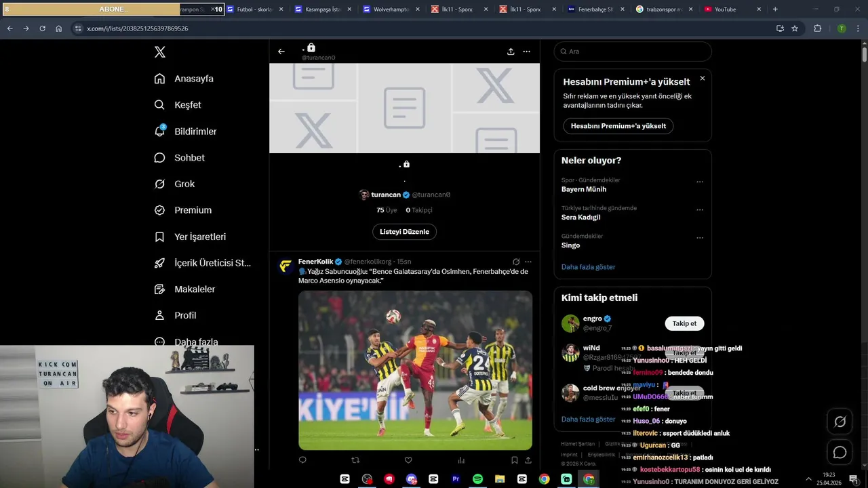Screen dimensions: 868x488
Task: Like the FenerKolik tweet
Action: 408,460
